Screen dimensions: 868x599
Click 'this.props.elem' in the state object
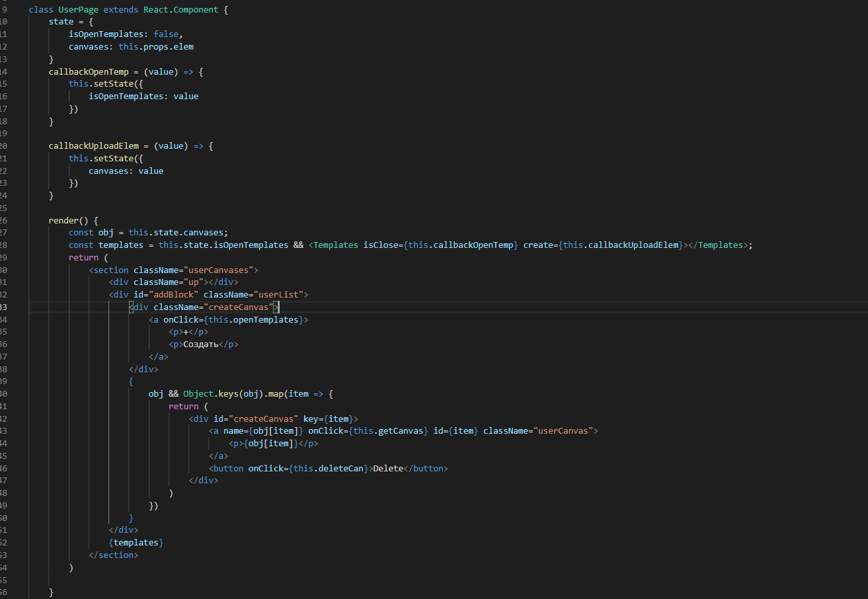coord(156,46)
